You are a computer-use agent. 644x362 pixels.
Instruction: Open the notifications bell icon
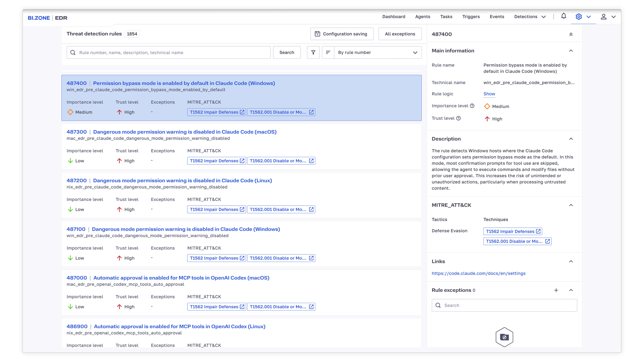563,16
